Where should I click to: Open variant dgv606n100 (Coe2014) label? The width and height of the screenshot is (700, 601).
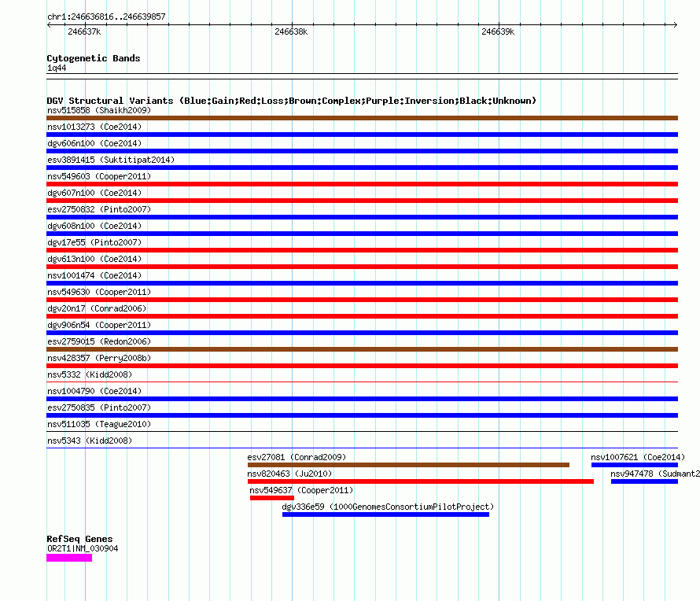(x=94, y=143)
